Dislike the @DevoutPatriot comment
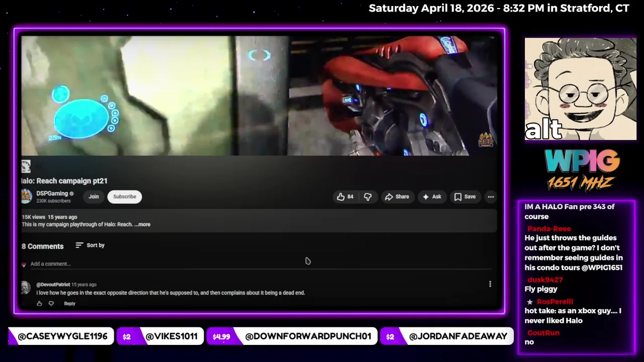This screenshot has height=362, width=644. (x=51, y=303)
